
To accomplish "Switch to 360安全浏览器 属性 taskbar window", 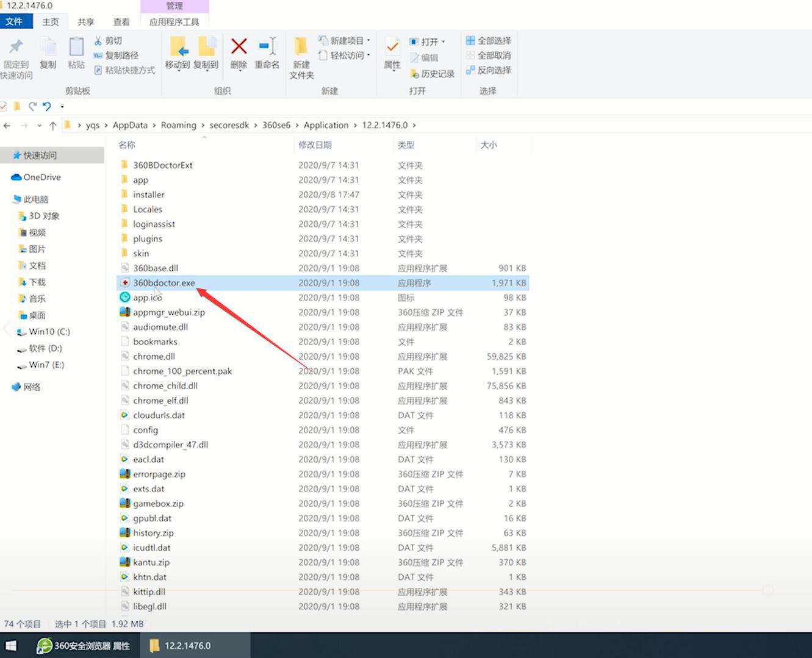I will pyautogui.click(x=84, y=645).
